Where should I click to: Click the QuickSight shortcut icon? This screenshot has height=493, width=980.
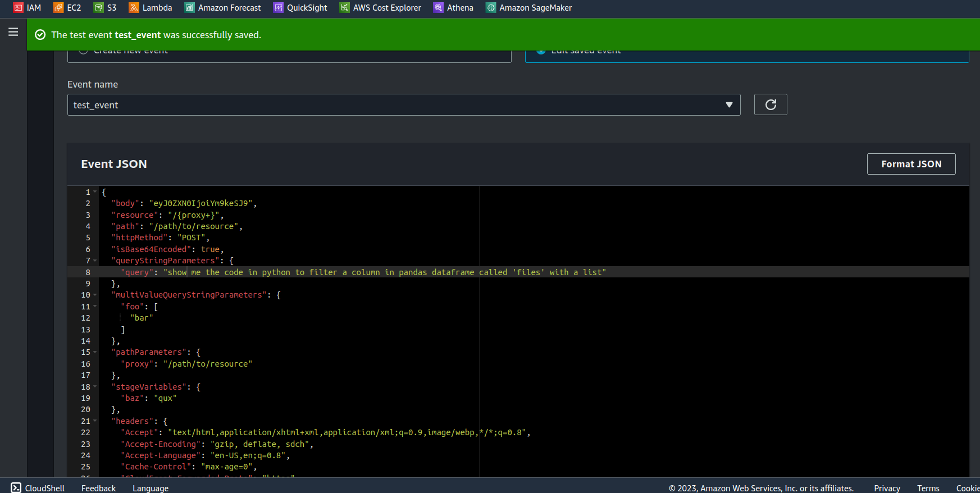(279, 8)
